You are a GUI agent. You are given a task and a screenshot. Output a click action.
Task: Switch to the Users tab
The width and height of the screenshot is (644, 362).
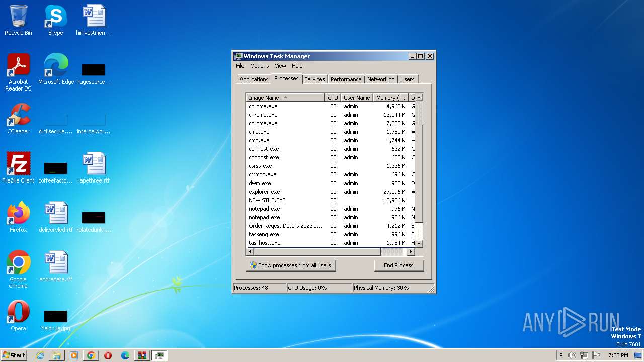click(408, 79)
